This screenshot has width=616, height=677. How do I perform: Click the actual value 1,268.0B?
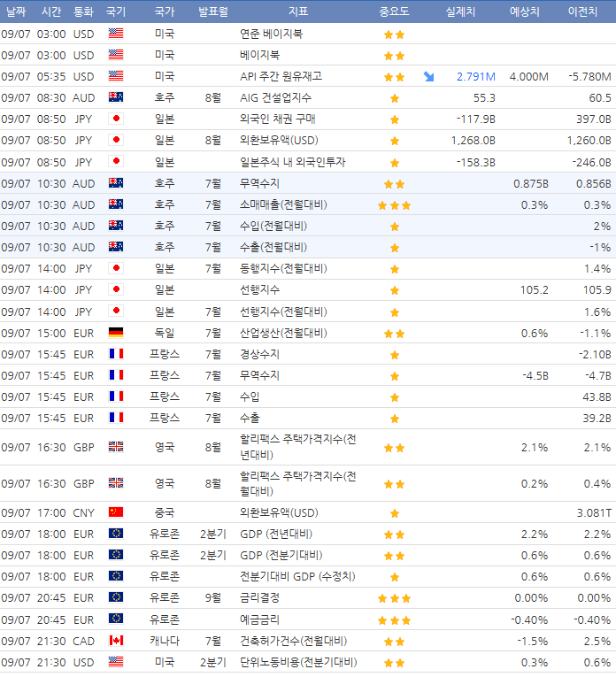[474, 141]
